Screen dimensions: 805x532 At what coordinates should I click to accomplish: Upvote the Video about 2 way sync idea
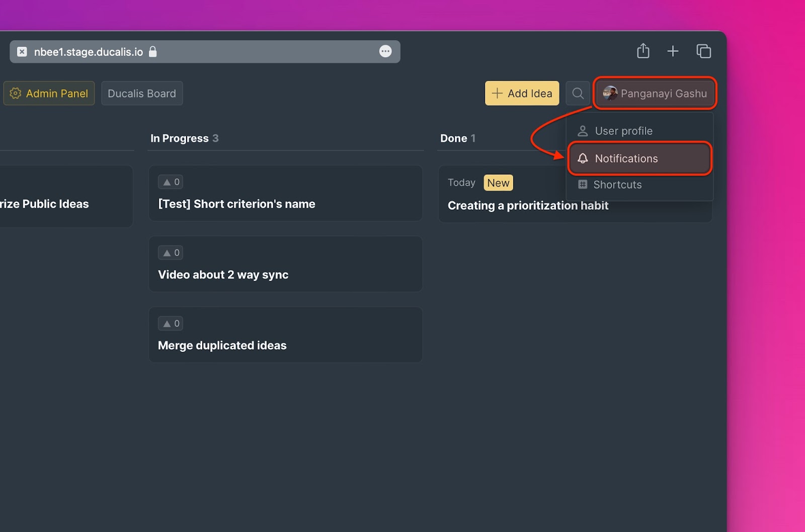pos(171,252)
